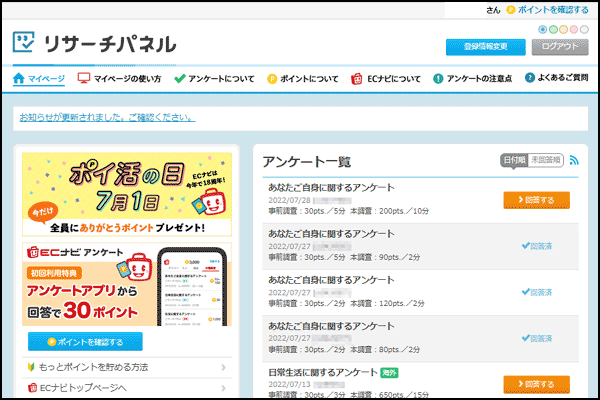The width and height of the screenshot is (600, 400).
Task: Click the blue ポイントを確認する sidebar button
Action: click(x=85, y=341)
